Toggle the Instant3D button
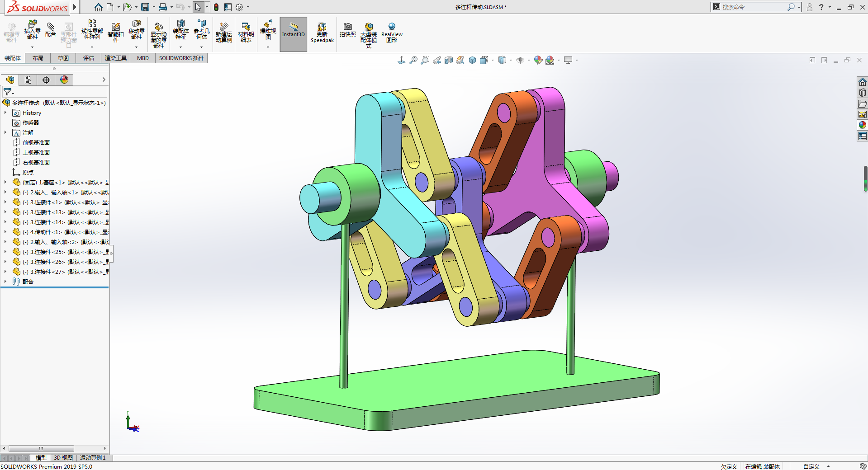The width and height of the screenshot is (868, 470). coord(294,34)
